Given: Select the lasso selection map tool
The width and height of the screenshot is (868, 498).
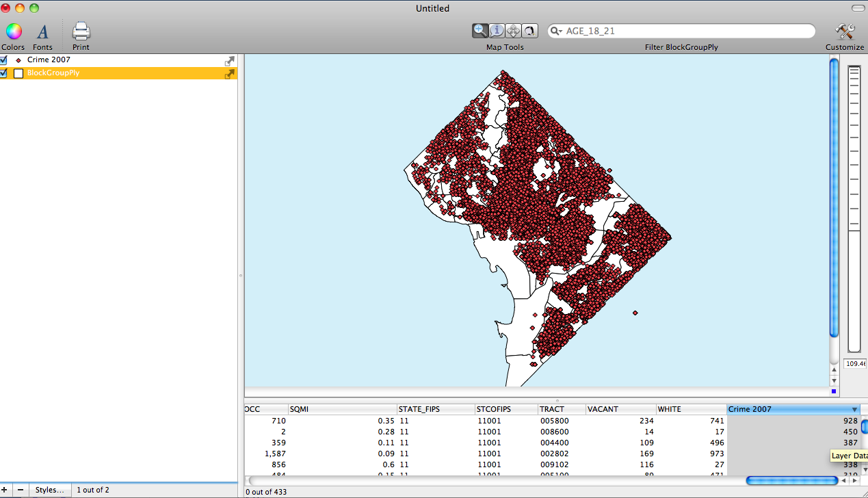Looking at the screenshot, I should [x=529, y=31].
